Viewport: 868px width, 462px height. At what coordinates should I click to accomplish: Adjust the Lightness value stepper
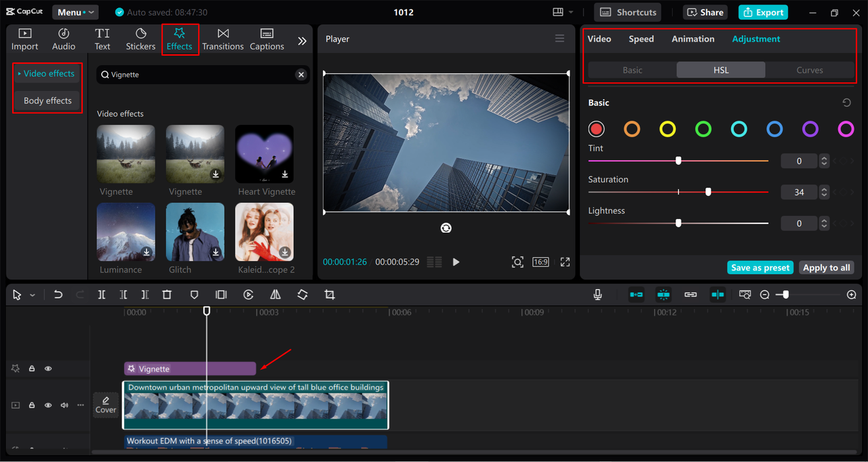pos(824,223)
